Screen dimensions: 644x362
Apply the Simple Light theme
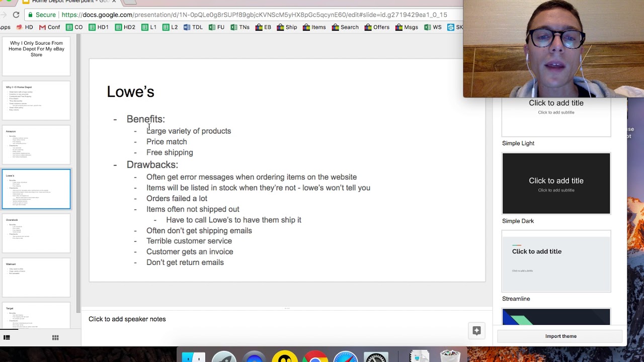click(x=556, y=117)
